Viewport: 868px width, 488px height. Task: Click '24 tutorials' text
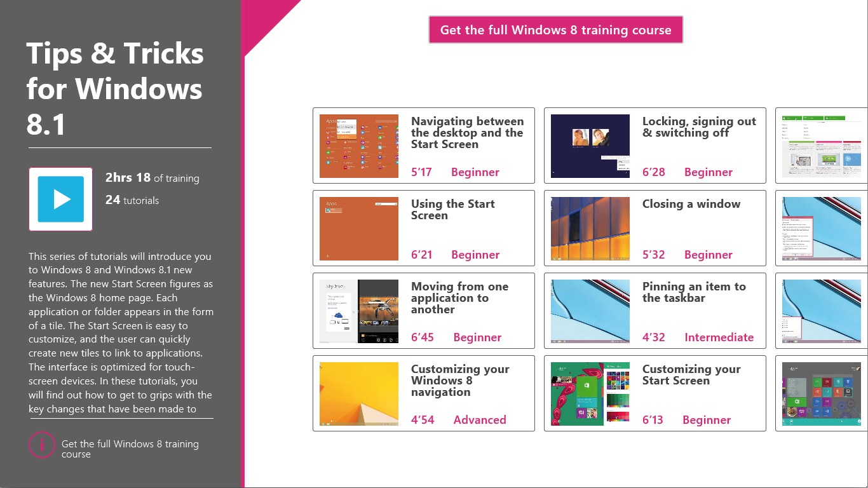[132, 200]
